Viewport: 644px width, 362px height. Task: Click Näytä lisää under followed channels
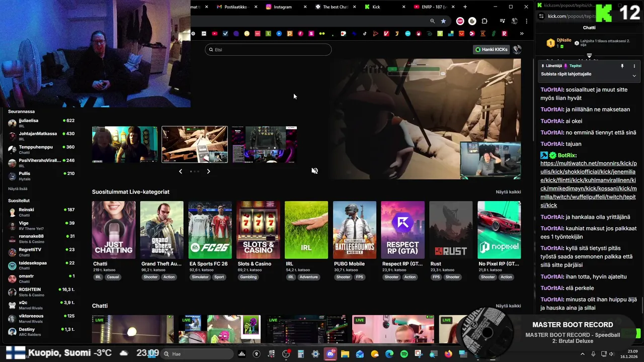coord(18,189)
